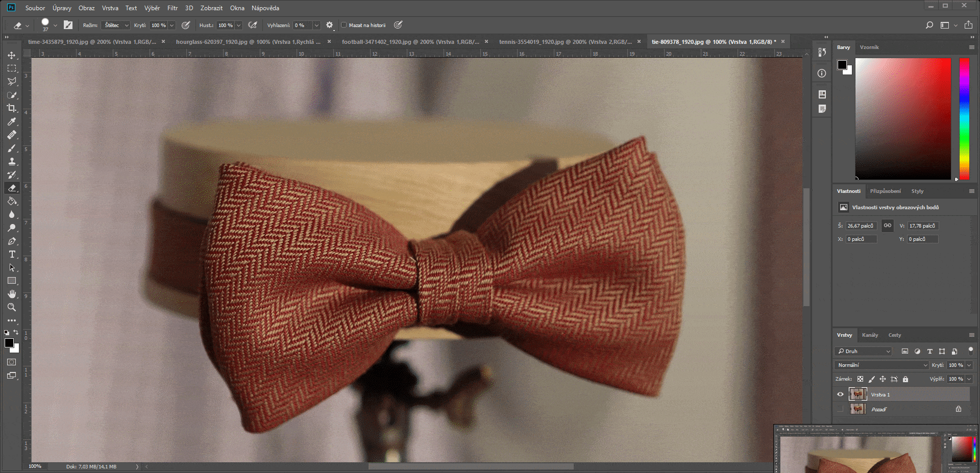Image resolution: width=980 pixels, height=473 pixels.
Task: Enable the Mazat na historii checkbox
Action: 344,25
